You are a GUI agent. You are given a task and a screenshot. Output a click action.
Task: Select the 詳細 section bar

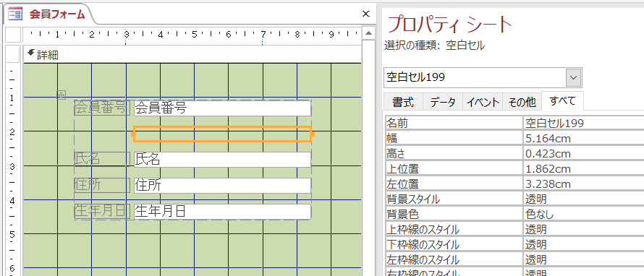(192, 54)
